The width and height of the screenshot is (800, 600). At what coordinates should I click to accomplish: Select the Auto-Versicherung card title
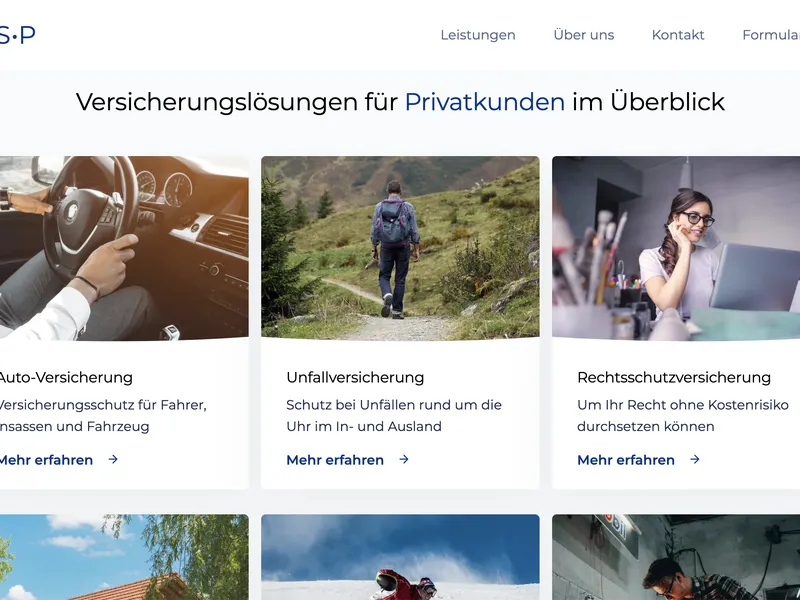coord(65,378)
